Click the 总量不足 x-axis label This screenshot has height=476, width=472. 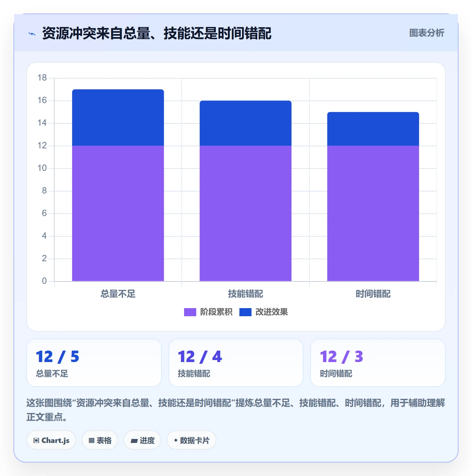pyautogui.click(x=118, y=294)
